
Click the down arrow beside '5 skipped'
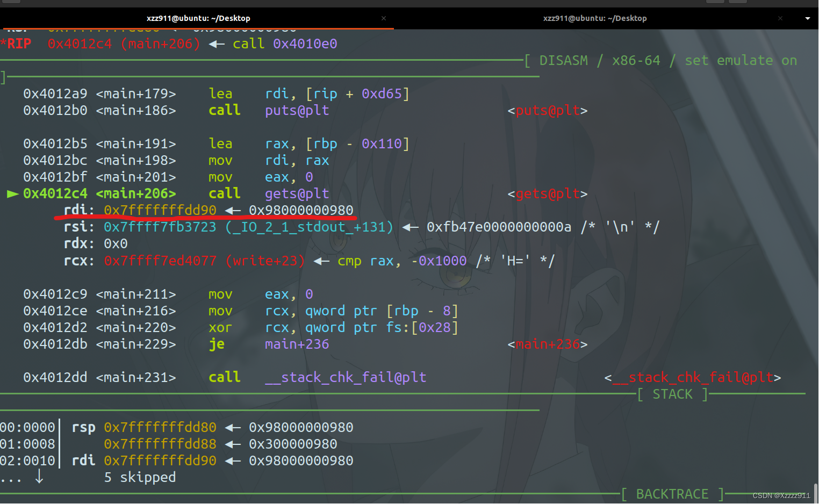point(39,477)
